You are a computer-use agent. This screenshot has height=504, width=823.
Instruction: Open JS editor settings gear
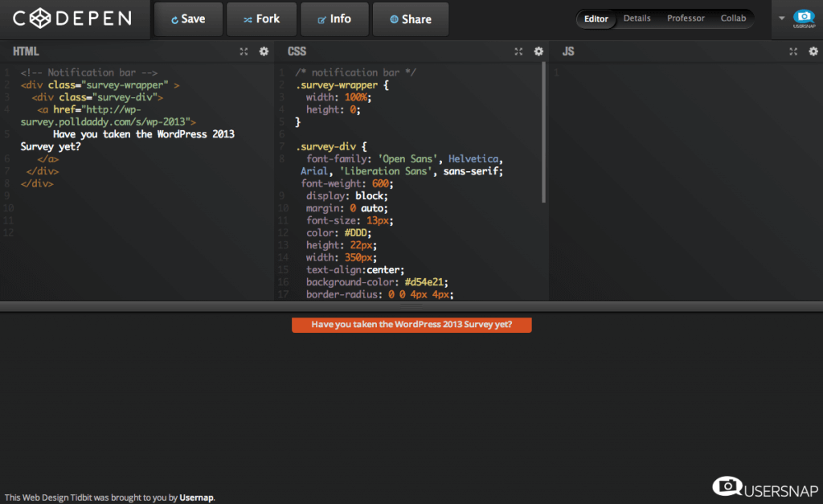pos(813,51)
